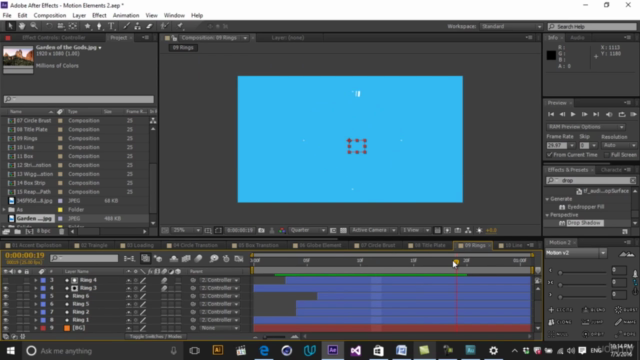Select the Eraser tool

click(x=149, y=26)
